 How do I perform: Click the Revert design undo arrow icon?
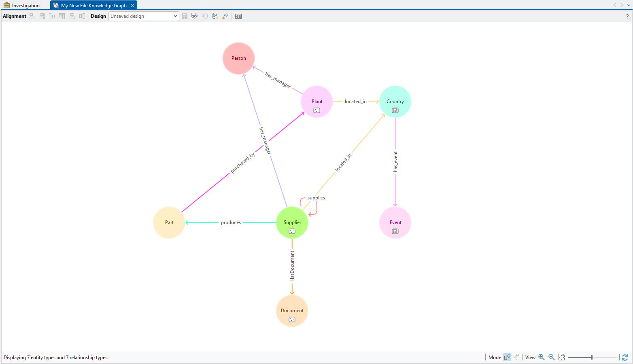(x=205, y=16)
